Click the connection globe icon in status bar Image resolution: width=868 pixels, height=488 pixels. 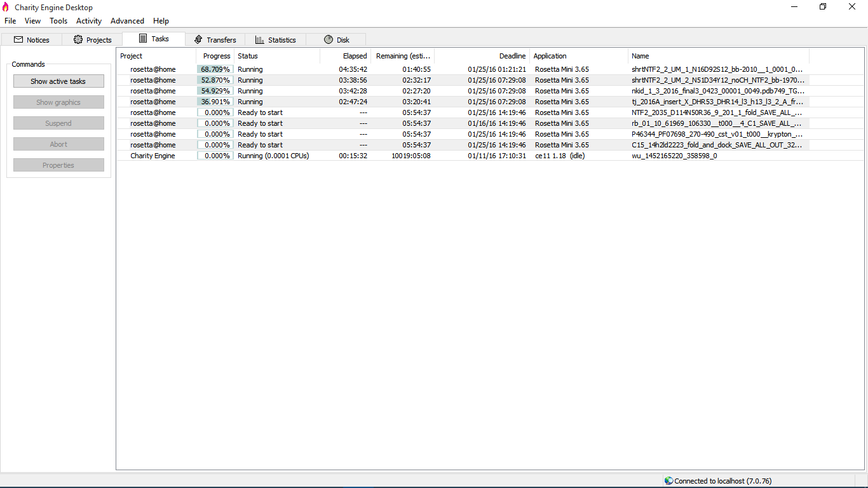coord(668,481)
